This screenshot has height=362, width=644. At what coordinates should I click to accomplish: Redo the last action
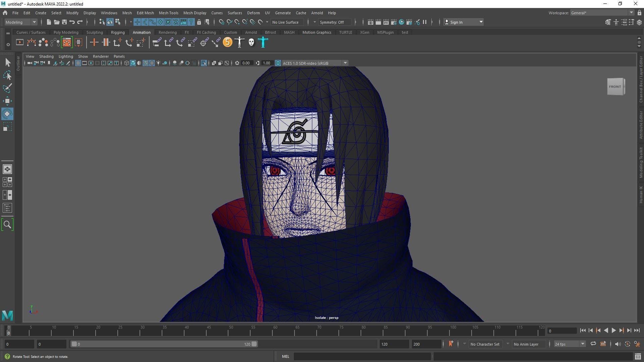[80, 22]
